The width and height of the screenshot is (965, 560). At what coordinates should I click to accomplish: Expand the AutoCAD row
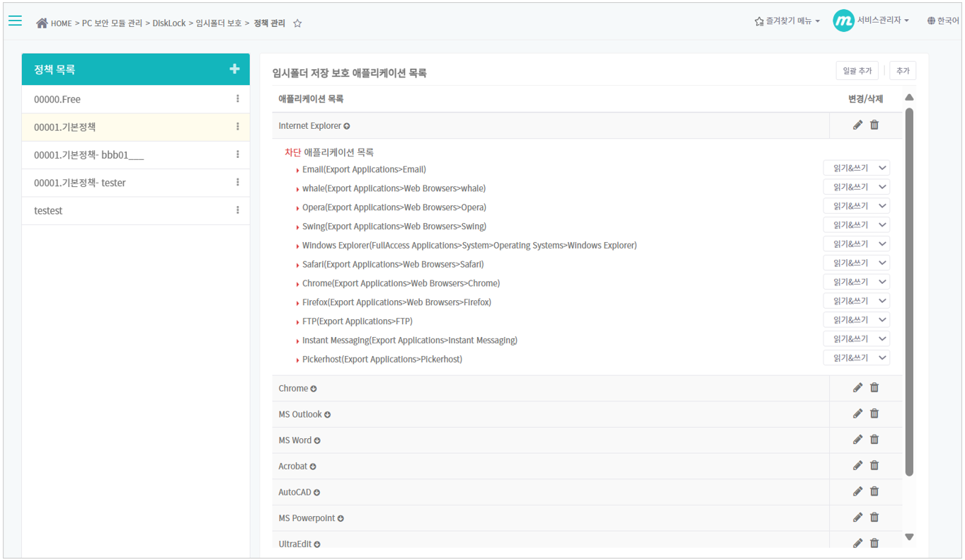(x=316, y=493)
